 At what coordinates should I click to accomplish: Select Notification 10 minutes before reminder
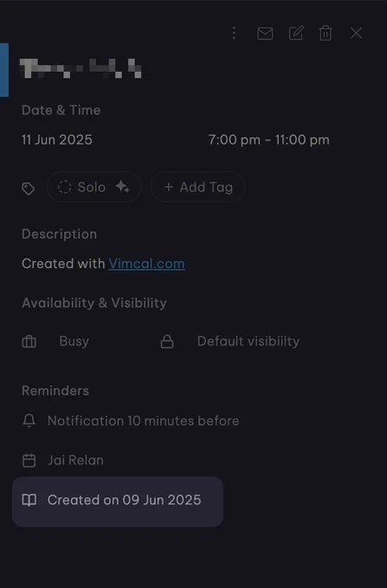(x=144, y=421)
